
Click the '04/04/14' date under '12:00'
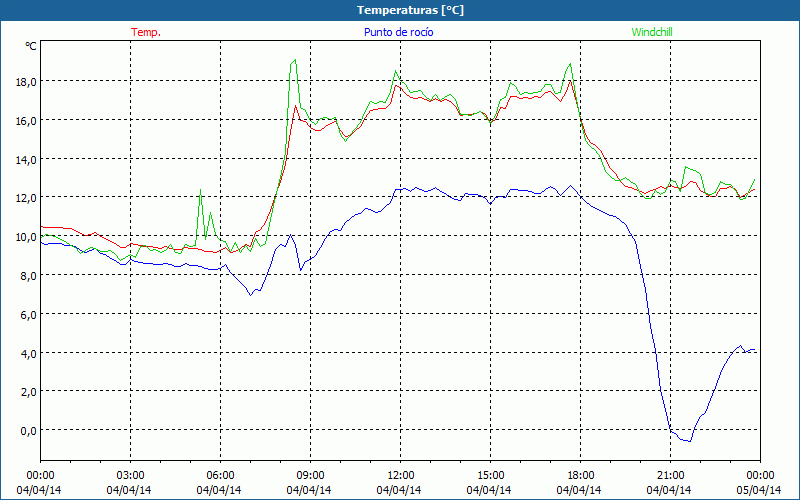[x=399, y=490]
